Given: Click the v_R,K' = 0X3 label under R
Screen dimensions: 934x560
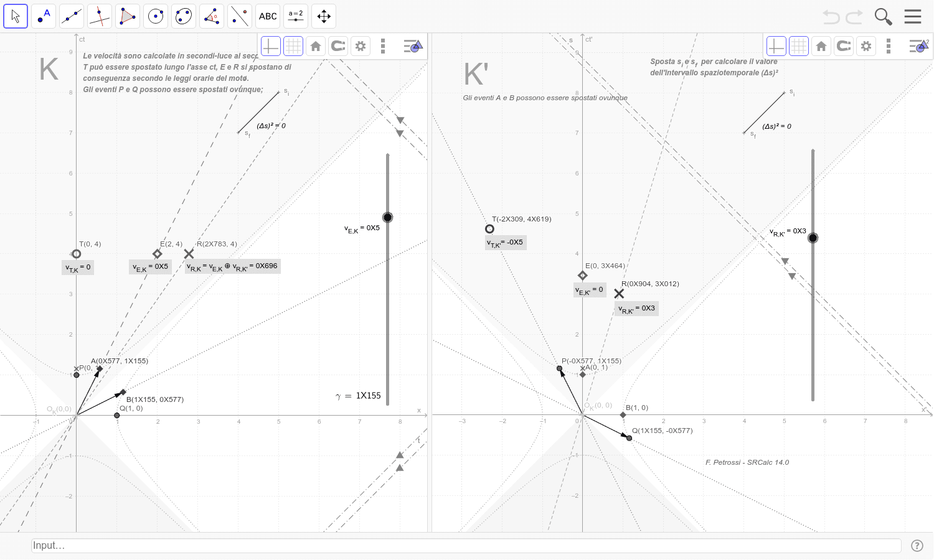Looking at the screenshot, I should 636,309.
